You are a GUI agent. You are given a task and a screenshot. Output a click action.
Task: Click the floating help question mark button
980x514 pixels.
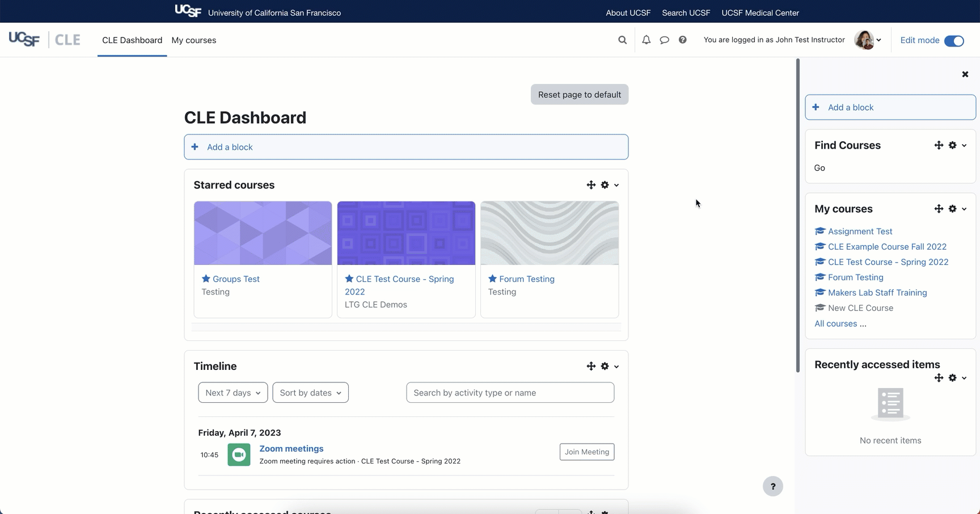(772, 486)
